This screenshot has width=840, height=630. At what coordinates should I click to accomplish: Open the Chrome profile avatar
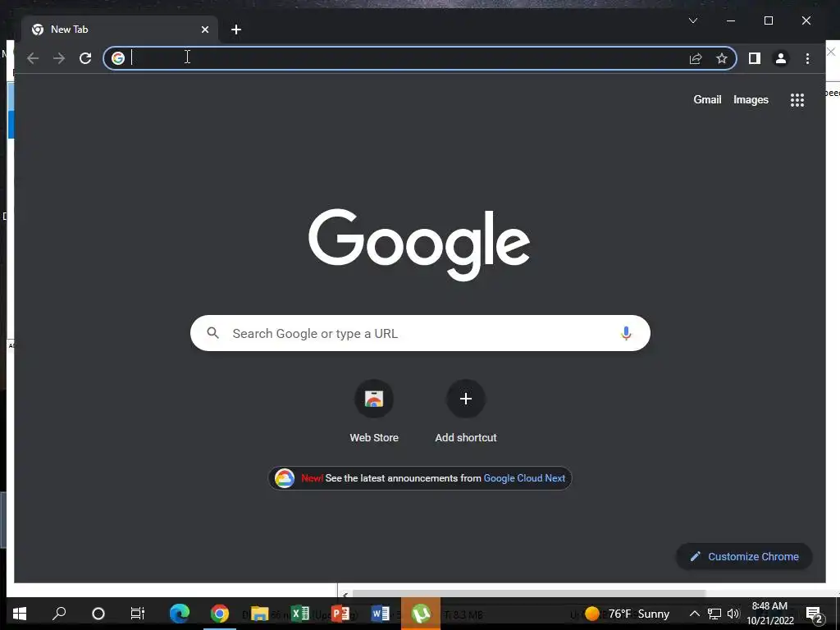tap(781, 58)
